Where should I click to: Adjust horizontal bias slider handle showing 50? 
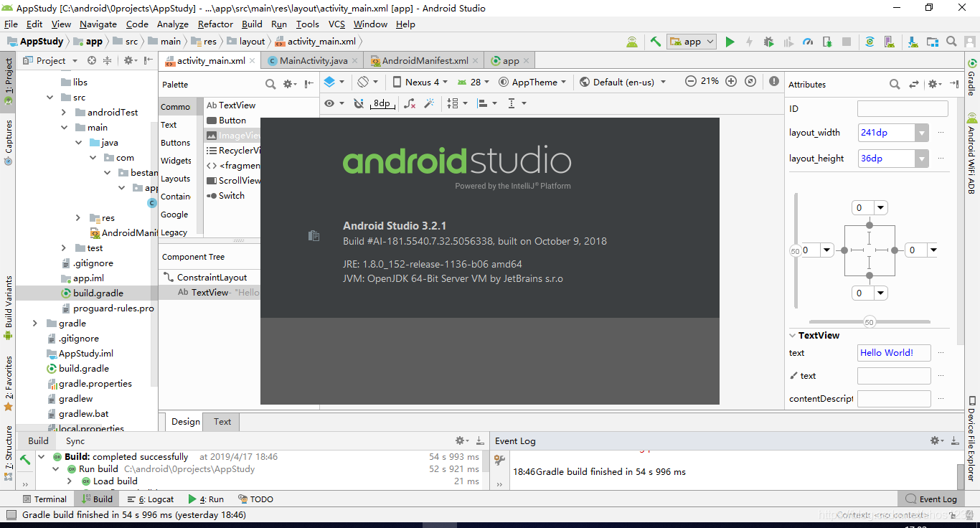pos(870,322)
